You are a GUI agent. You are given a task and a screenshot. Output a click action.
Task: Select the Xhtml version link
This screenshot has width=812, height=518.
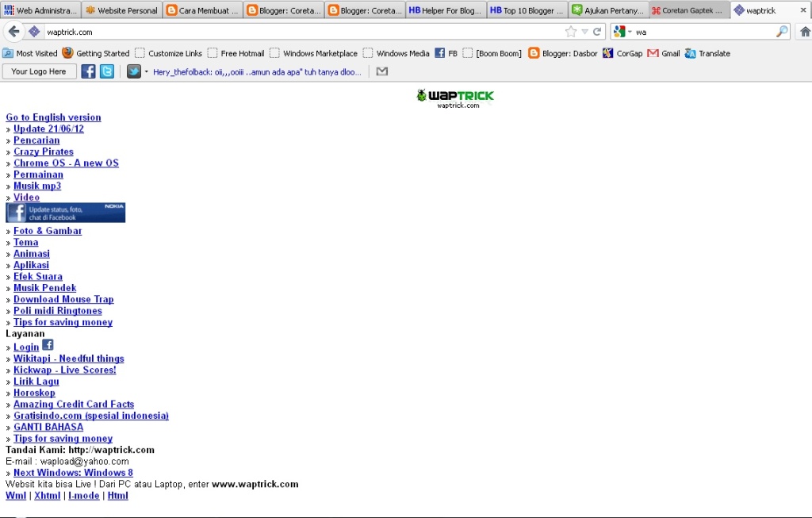(47, 495)
